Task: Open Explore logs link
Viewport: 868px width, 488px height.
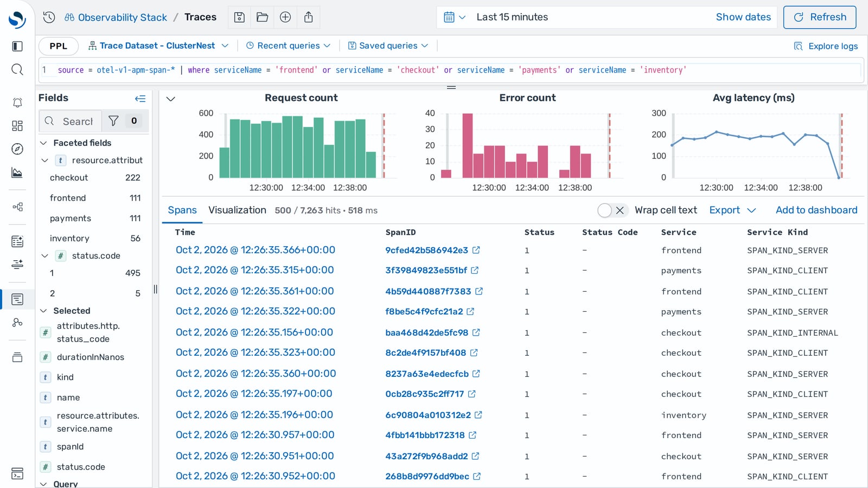Action: [x=826, y=46]
